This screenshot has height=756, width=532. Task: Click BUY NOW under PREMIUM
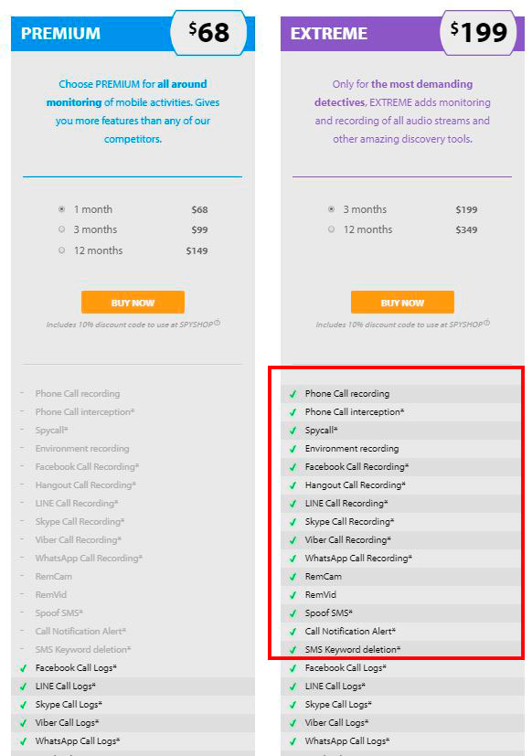[x=133, y=303]
